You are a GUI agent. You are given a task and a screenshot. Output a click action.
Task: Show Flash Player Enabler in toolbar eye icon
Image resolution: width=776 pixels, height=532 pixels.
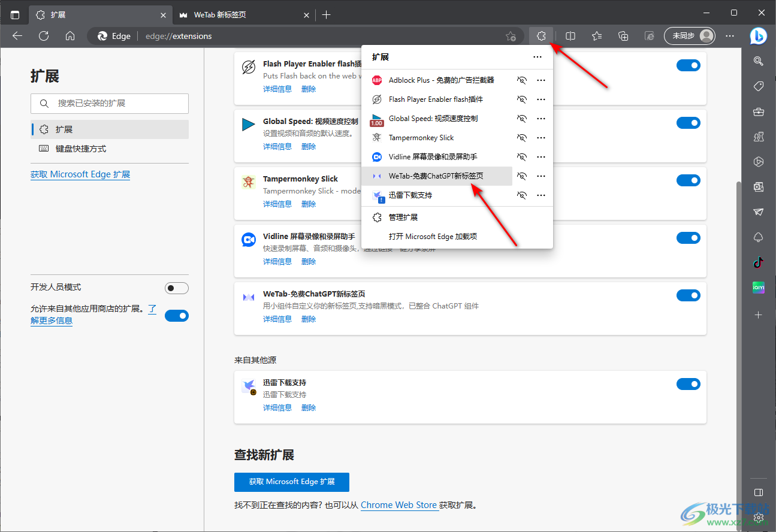(x=522, y=99)
